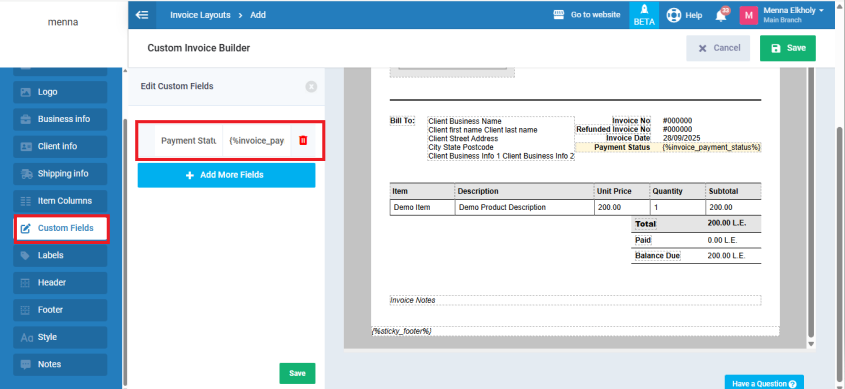Select Client info in sidebar
Viewport: 845px width, 389px height.
pyautogui.click(x=60, y=147)
